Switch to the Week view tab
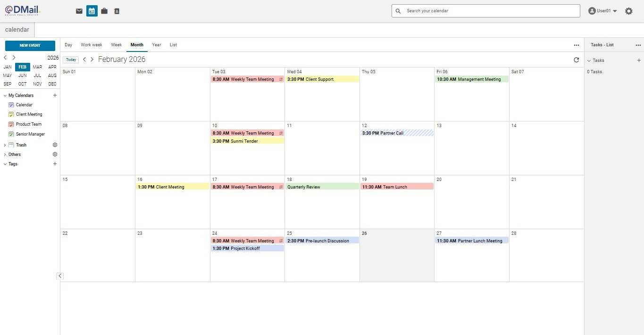Viewport: 644px width, 335px height. tap(116, 44)
